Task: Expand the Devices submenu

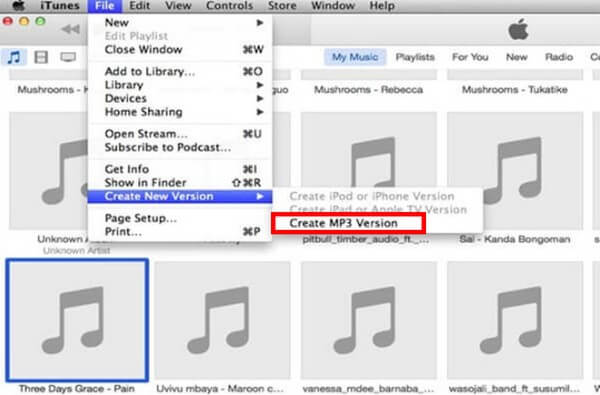Action: [180, 98]
